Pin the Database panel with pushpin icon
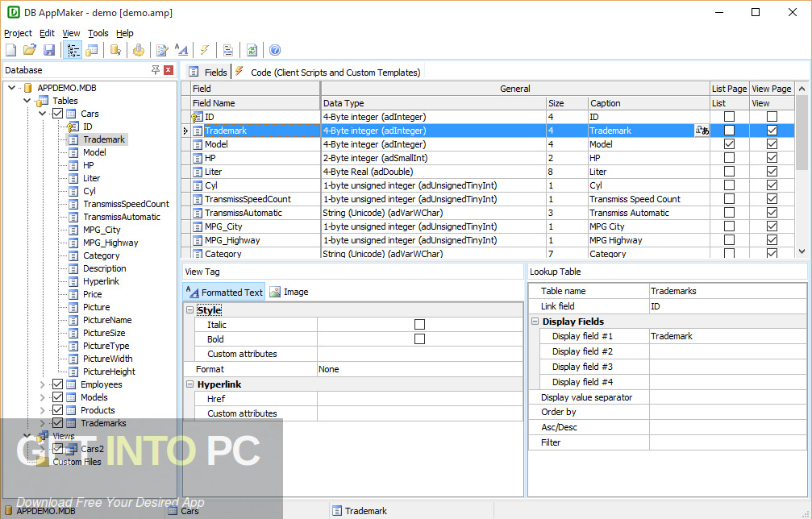 [x=156, y=70]
